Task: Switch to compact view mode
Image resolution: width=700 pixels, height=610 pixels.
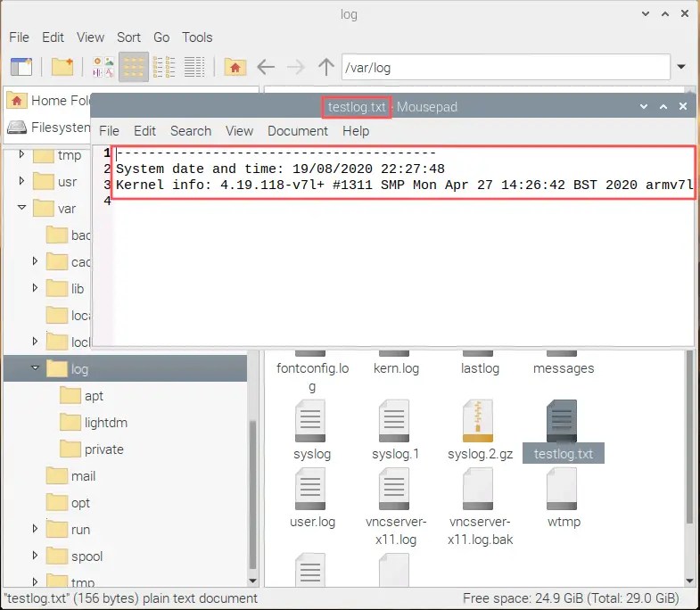Action: coord(164,68)
